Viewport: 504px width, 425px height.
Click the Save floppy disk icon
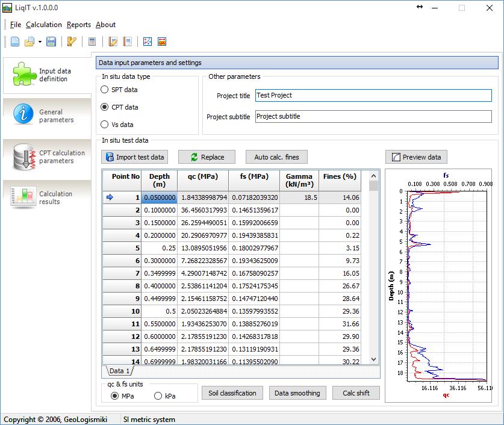(51, 42)
